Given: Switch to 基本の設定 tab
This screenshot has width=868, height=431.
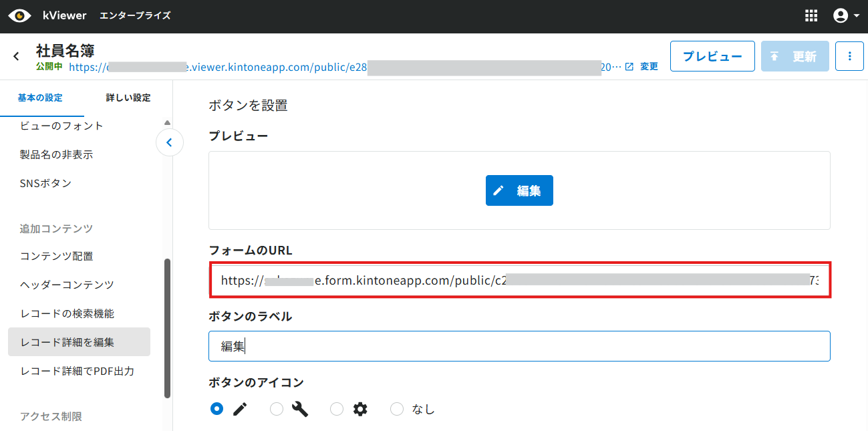Looking at the screenshot, I should pyautogui.click(x=40, y=98).
